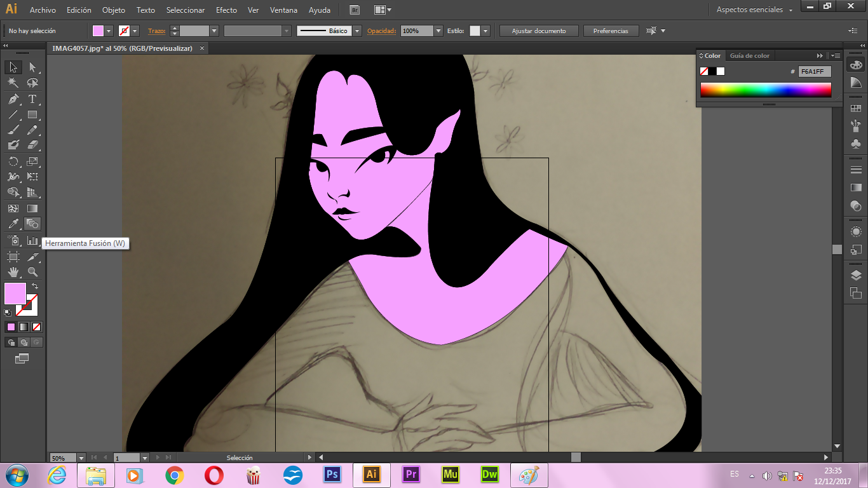Open stroke color dropdown in control bar

click(135, 30)
